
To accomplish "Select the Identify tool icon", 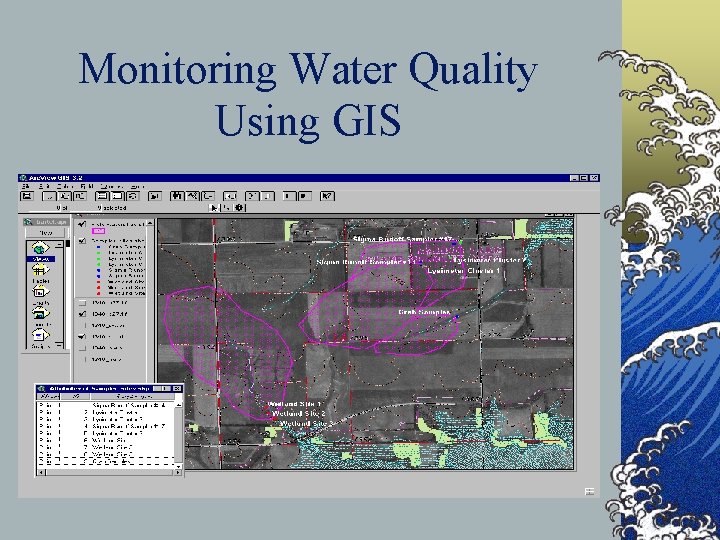I will click(x=239, y=208).
